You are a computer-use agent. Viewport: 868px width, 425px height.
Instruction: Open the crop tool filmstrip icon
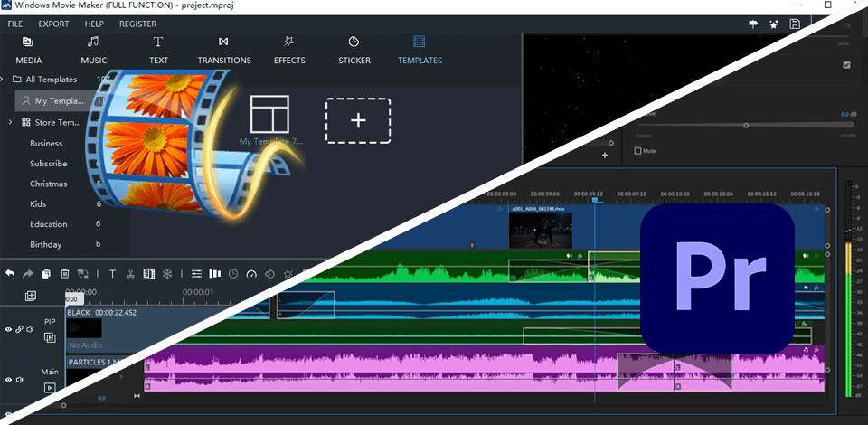[148, 273]
